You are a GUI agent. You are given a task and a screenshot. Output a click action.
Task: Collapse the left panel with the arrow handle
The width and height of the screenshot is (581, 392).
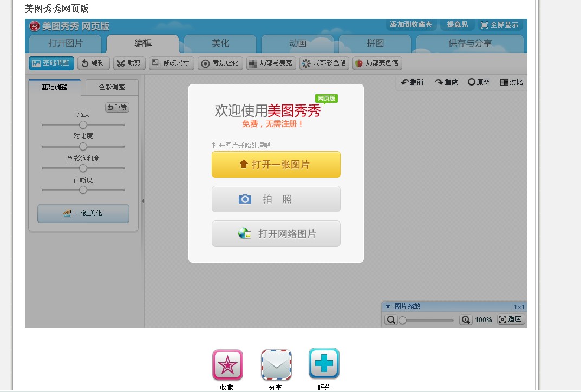click(143, 201)
